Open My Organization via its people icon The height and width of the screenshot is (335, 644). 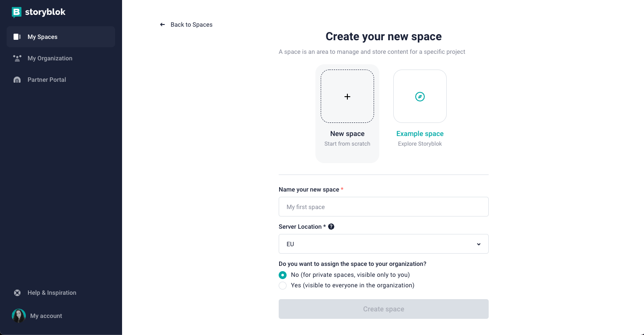(17, 58)
